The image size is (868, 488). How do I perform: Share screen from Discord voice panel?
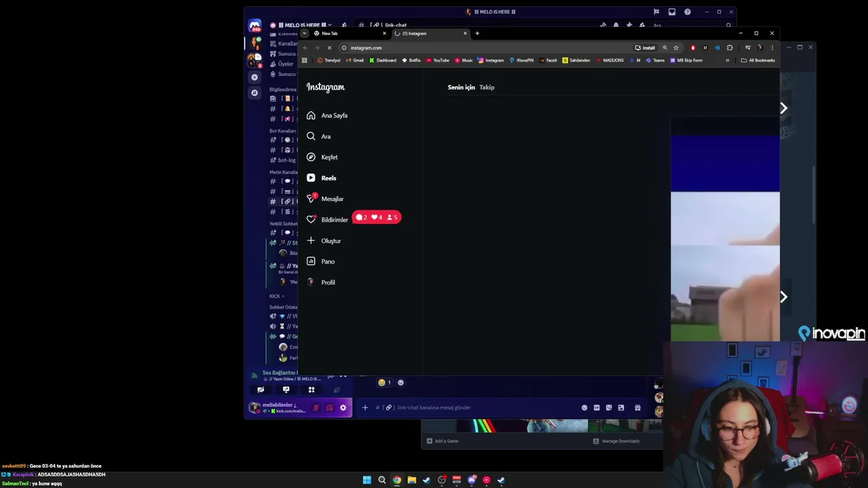[286, 390]
